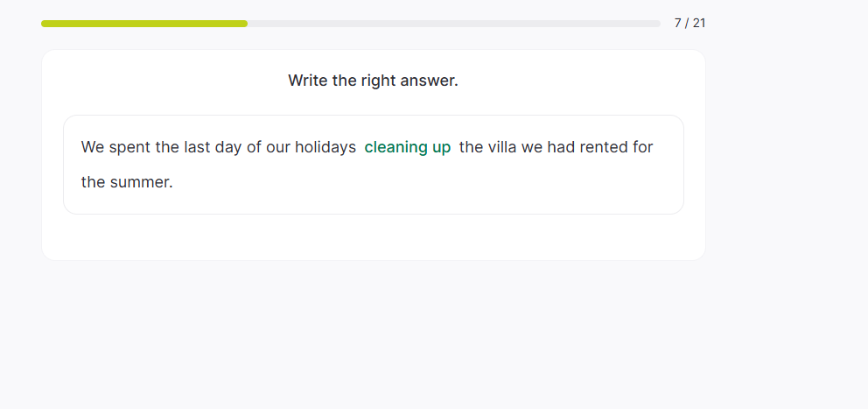The height and width of the screenshot is (409, 868).
Task: Click the "Write the right answer." heading
Action: point(373,81)
